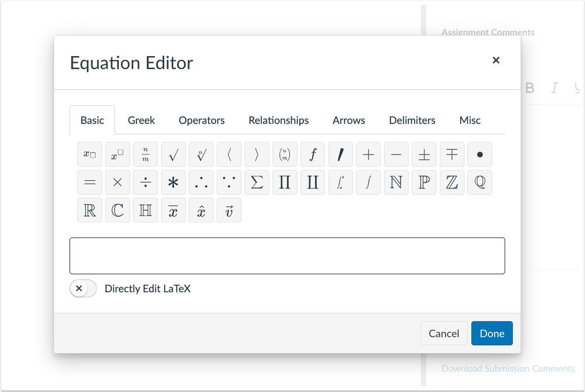This screenshot has height=392, width=585.
Task: Click the summation sigma symbol
Action: [x=256, y=183]
